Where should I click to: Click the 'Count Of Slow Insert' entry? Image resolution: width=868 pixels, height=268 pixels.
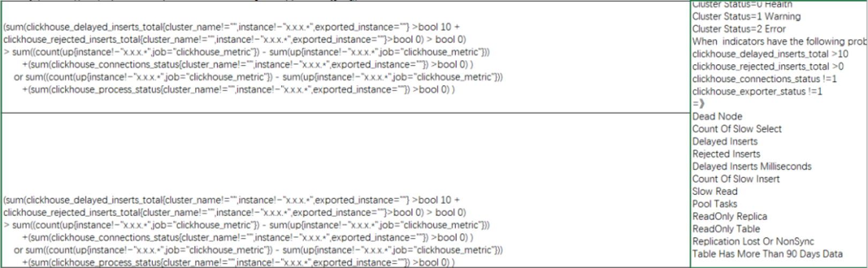[736, 179]
